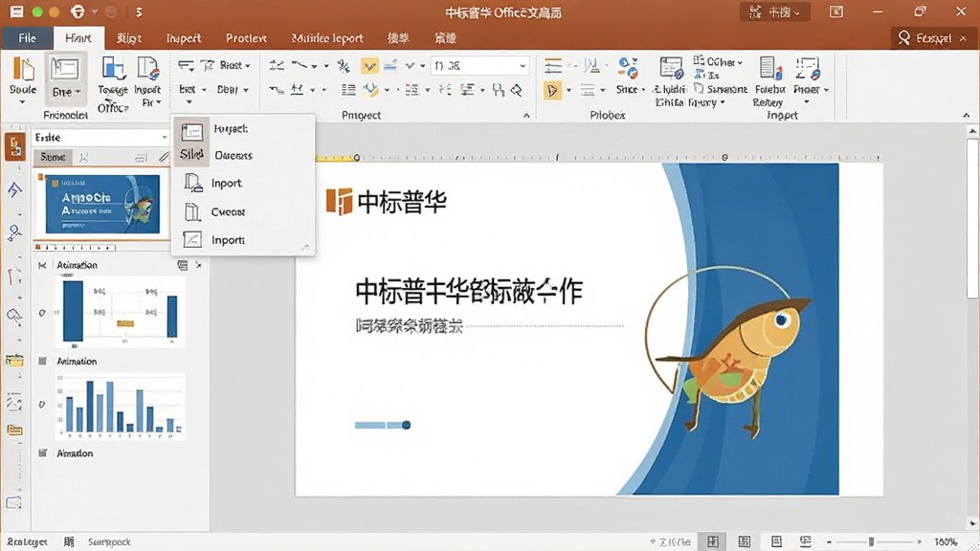Open the Other dropdown in ribbon
Screen dimensions: 980x551
tap(718, 62)
